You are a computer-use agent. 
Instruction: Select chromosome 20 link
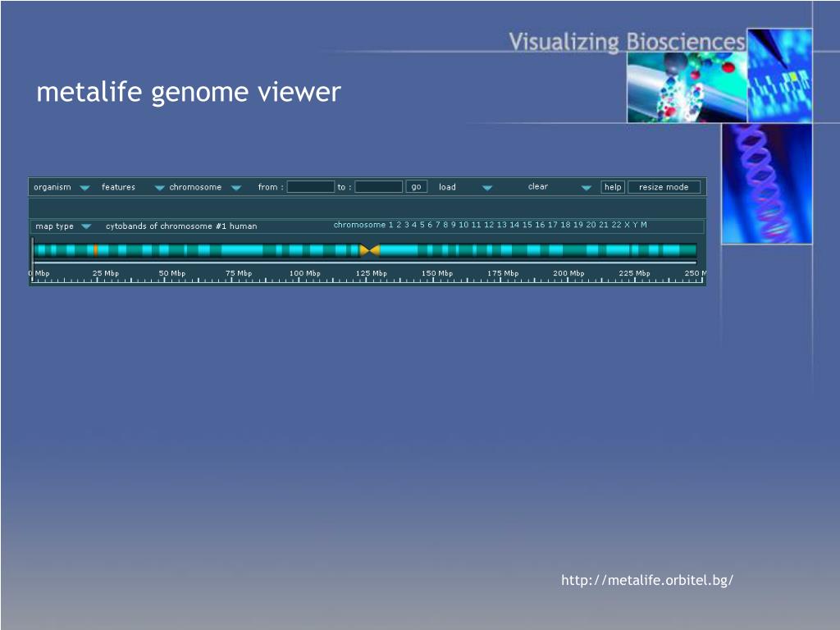[x=591, y=225]
